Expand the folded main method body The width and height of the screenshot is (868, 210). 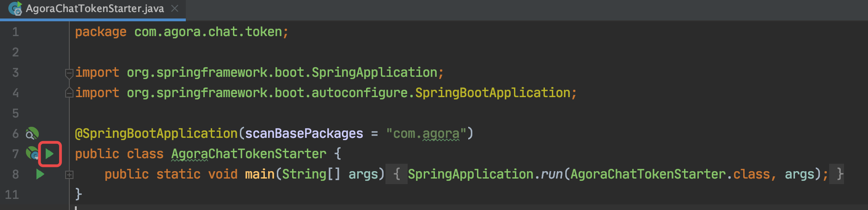click(x=69, y=174)
